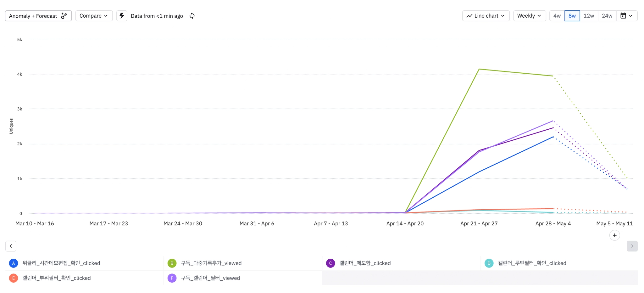Viewport: 644px width, 293px height.
Task: Click the plus button below the chart
Action: [614, 235]
